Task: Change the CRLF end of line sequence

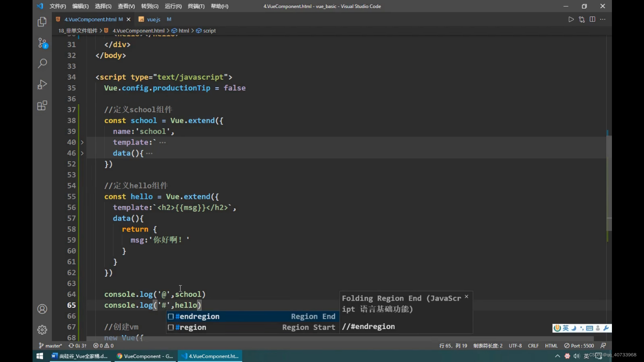Action: pos(533,346)
